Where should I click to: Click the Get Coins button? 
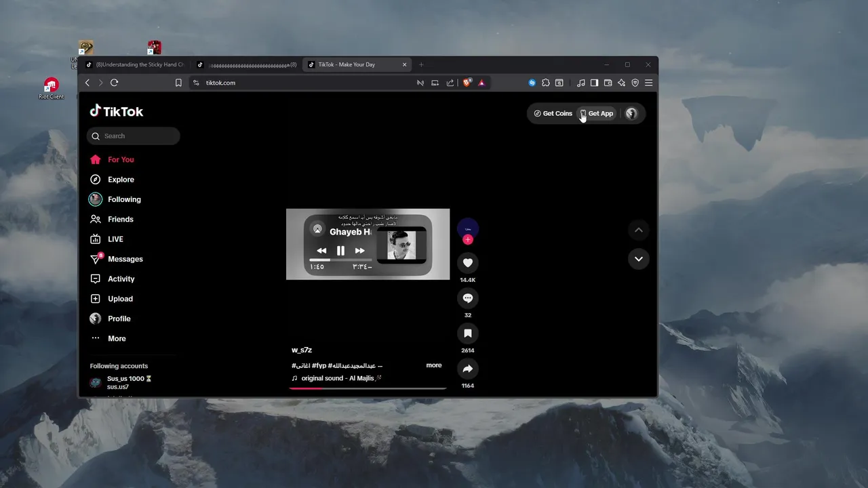pyautogui.click(x=553, y=113)
